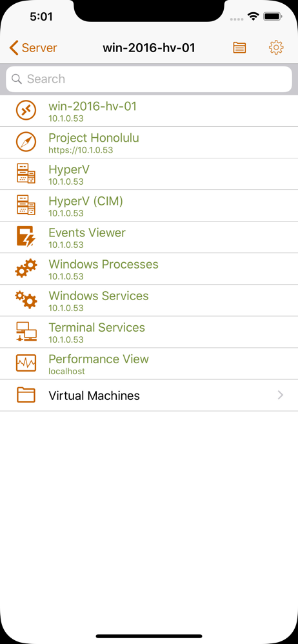Open the settings gear in the header
298x644 pixels.
click(x=276, y=48)
